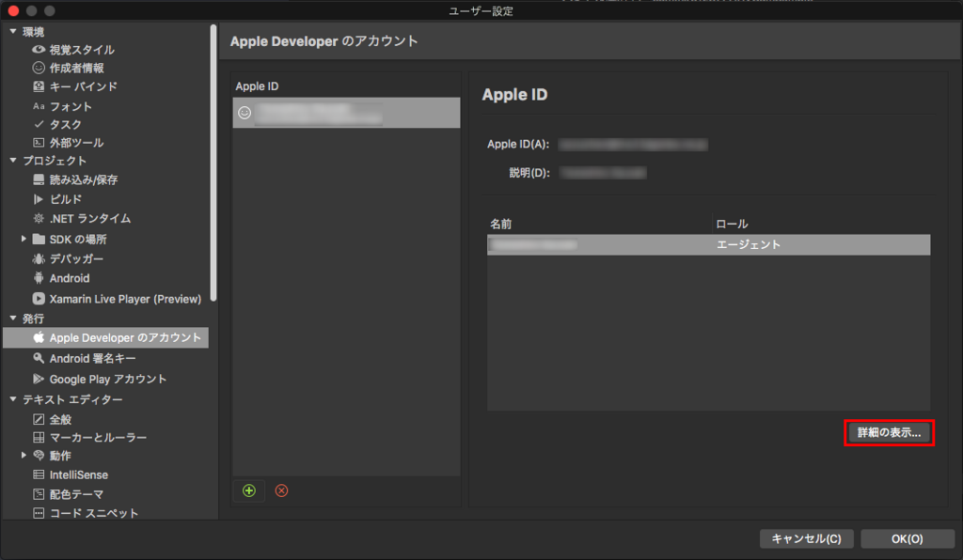Click the Aa icon beside フォント
963x560 pixels.
[x=38, y=106]
